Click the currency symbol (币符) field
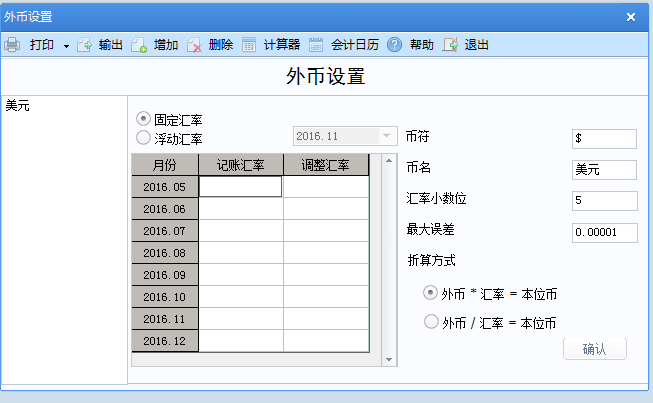 coord(604,138)
